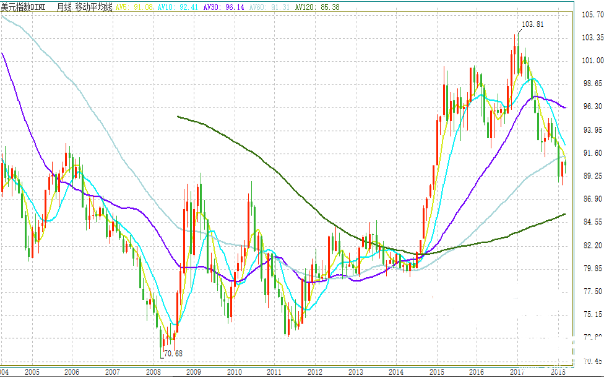Screen dimensions: 614x378
Task: Click the green AV120 85.38 legend
Action: pos(317,7)
